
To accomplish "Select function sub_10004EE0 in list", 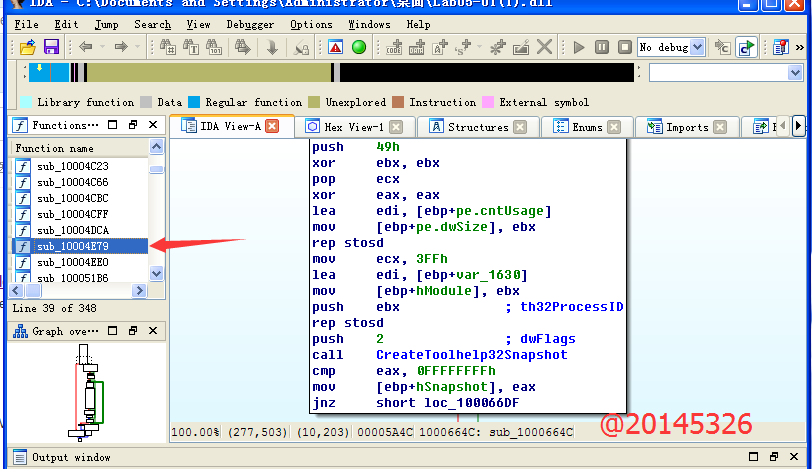I will [72, 262].
